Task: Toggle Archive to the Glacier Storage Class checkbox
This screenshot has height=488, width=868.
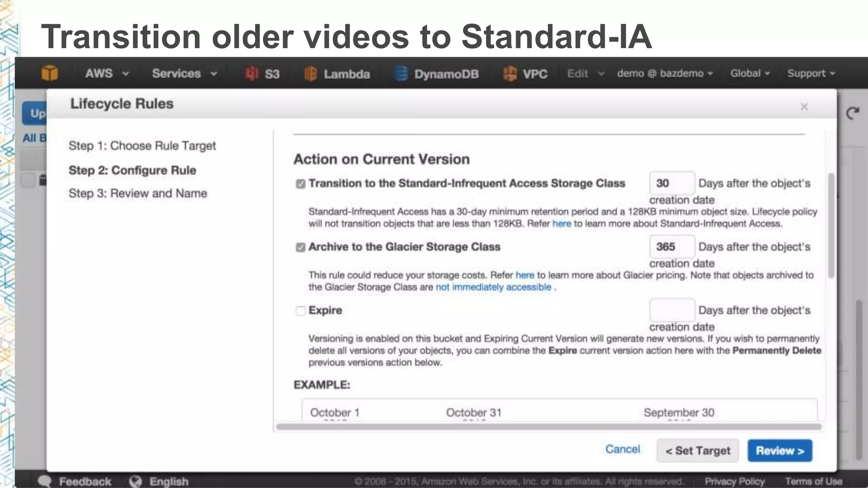Action: [x=300, y=247]
